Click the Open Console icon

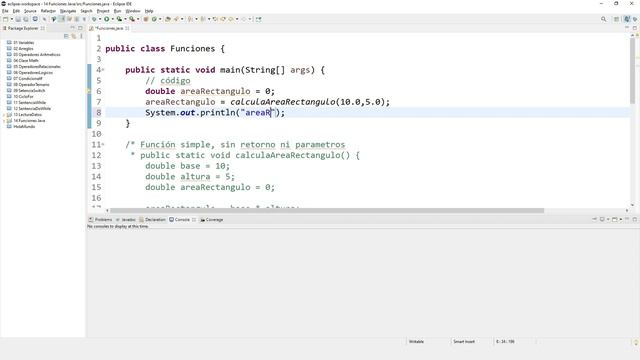(615, 220)
